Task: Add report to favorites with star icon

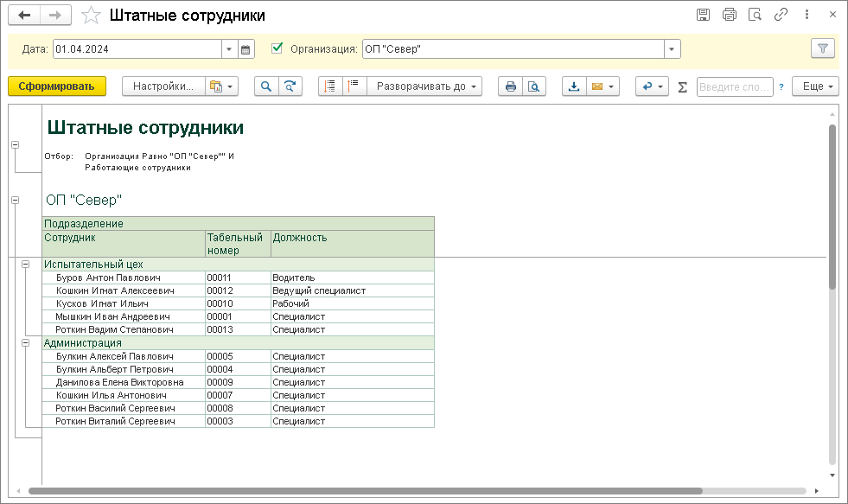Action: (x=90, y=16)
